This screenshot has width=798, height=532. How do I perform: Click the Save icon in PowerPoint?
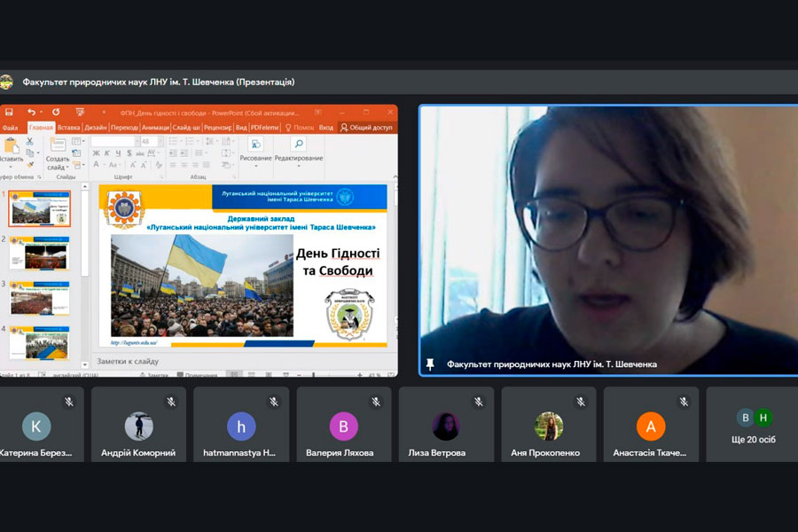tap(9, 113)
